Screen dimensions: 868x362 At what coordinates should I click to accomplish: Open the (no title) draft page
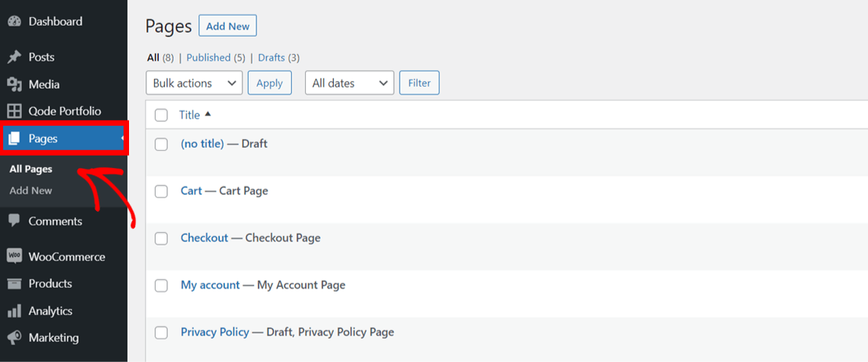202,144
